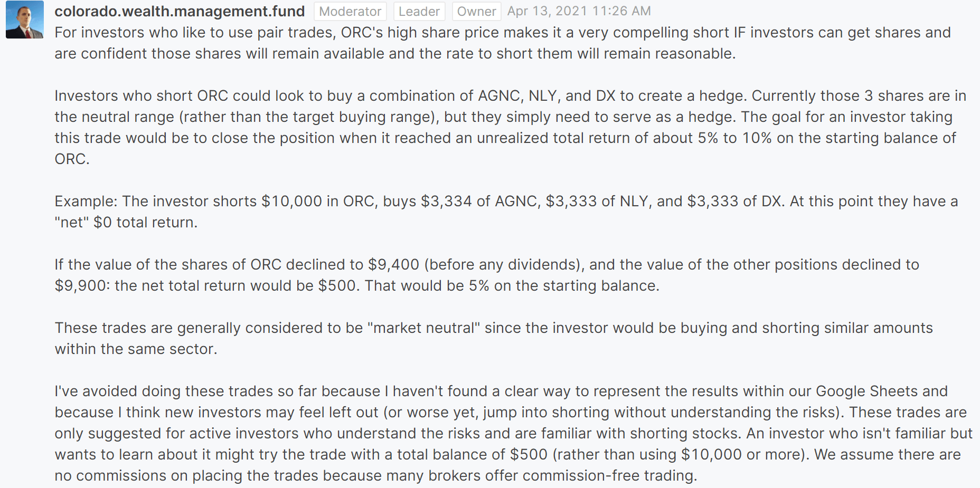The height and width of the screenshot is (488, 980).
Task: Click the paragraph starting 'If the value of'
Action: point(487,275)
